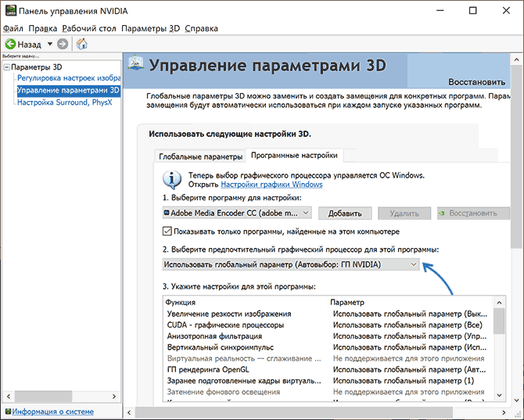Click the system information icon at bottom left
Viewport: 524px width, 420px height.
8,411
